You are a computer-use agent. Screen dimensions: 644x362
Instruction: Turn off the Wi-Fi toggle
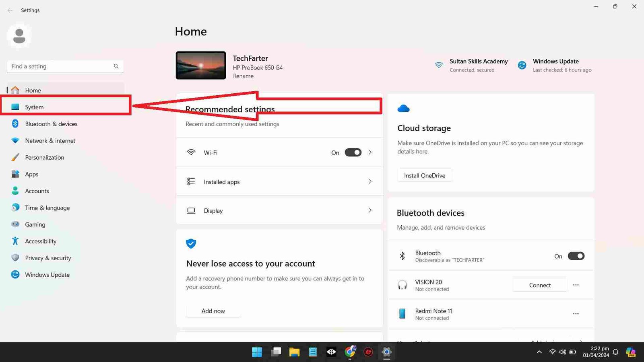(353, 152)
